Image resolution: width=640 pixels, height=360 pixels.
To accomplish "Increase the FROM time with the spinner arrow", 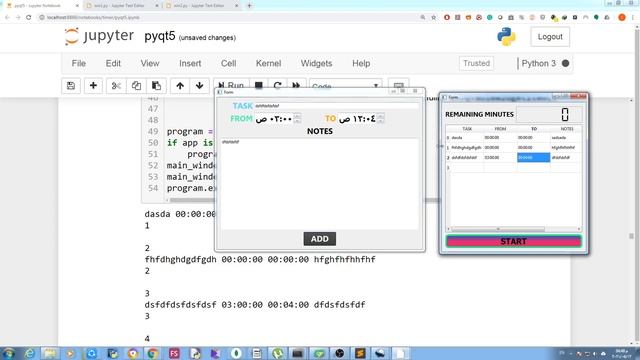I will pyautogui.click(x=297, y=116).
